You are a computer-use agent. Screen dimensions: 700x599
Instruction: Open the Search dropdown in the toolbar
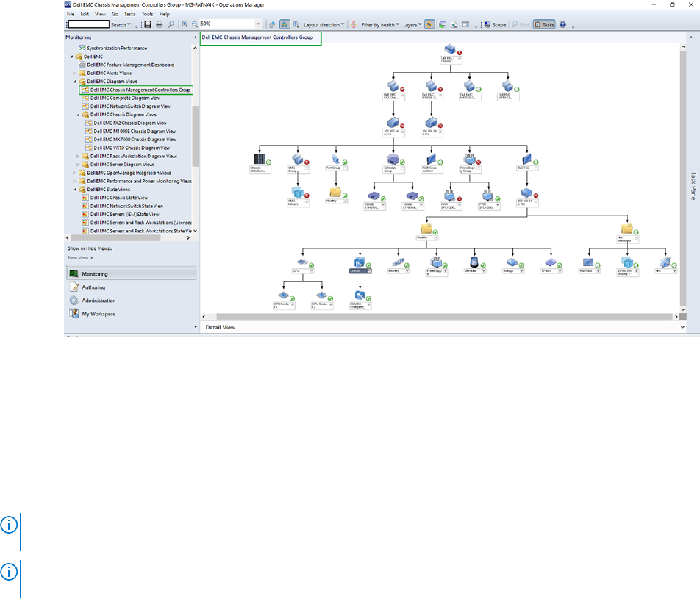pyautogui.click(x=121, y=25)
